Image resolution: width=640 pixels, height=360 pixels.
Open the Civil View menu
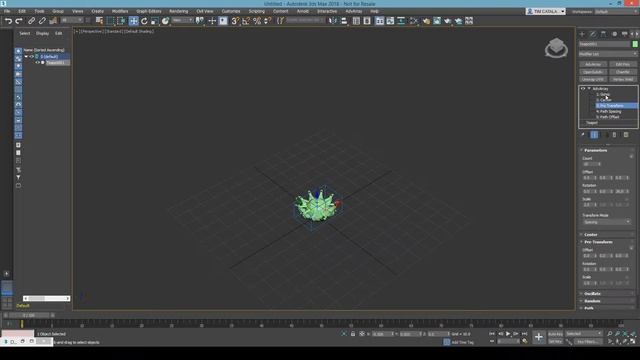tap(204, 11)
